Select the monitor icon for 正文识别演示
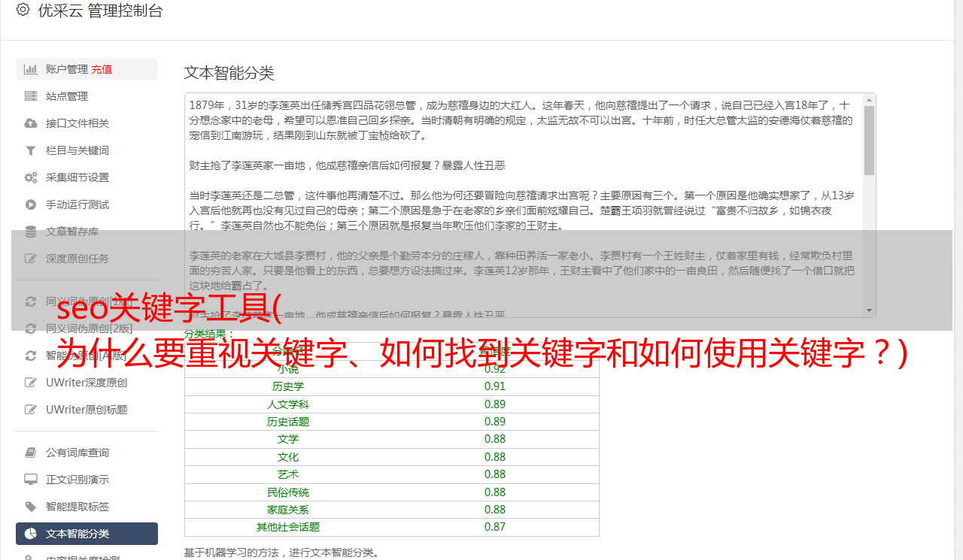Image resolution: width=963 pixels, height=560 pixels. pos(29,479)
